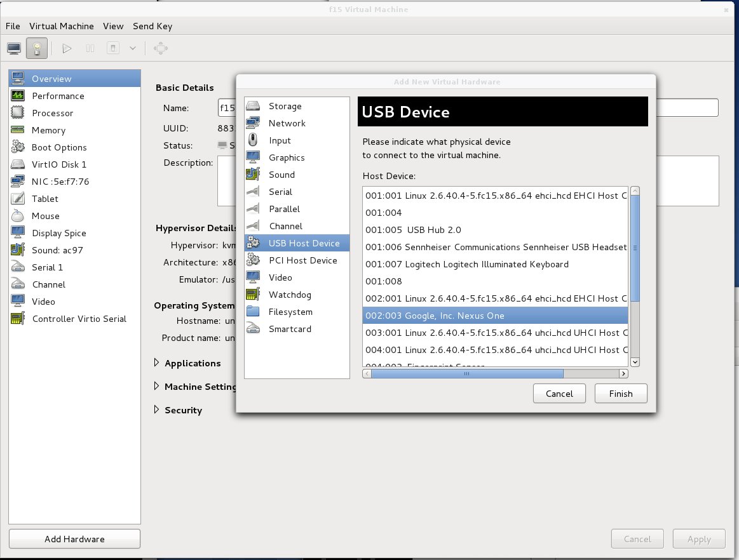Screen dimensions: 739x560
Task: Choose Graphics hardware type icon
Action: pyautogui.click(x=253, y=157)
